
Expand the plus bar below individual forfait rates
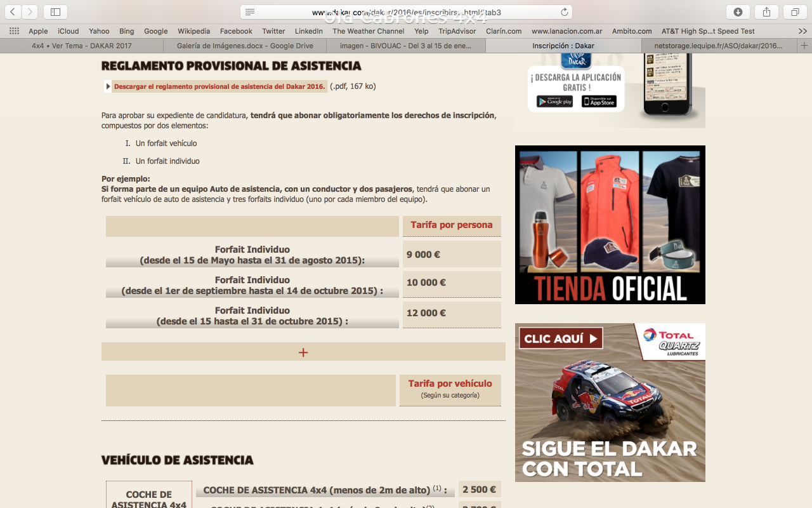(x=303, y=352)
